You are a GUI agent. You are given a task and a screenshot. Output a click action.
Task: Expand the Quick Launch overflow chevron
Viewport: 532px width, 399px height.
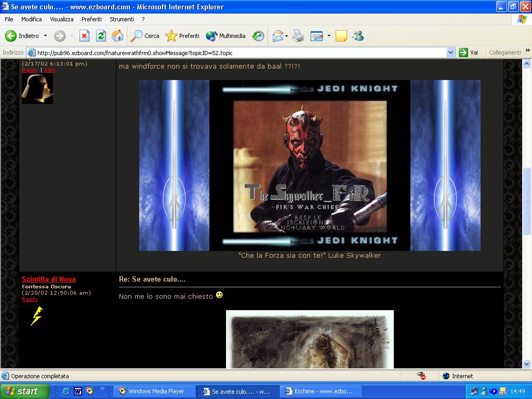click(x=102, y=389)
